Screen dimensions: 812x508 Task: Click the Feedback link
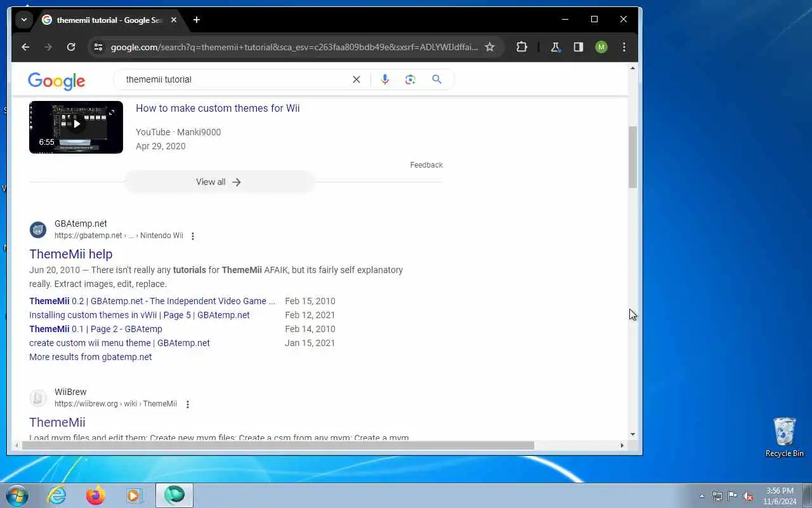tap(426, 165)
